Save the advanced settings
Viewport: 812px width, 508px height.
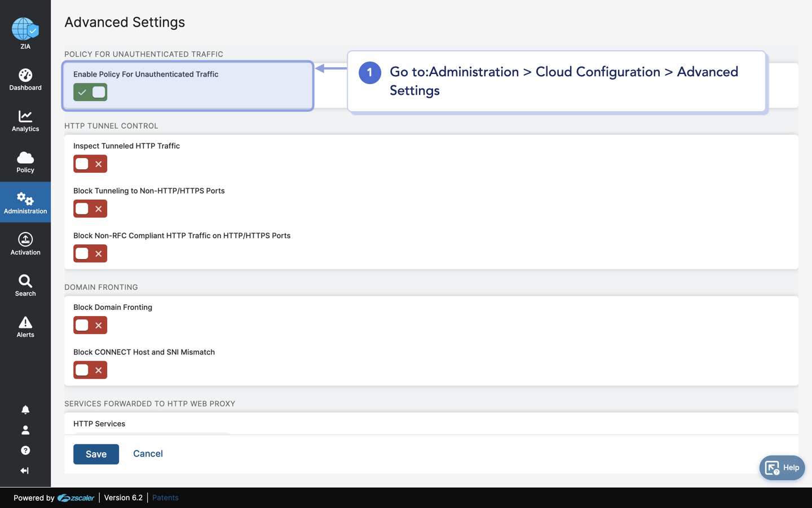pyautogui.click(x=96, y=454)
